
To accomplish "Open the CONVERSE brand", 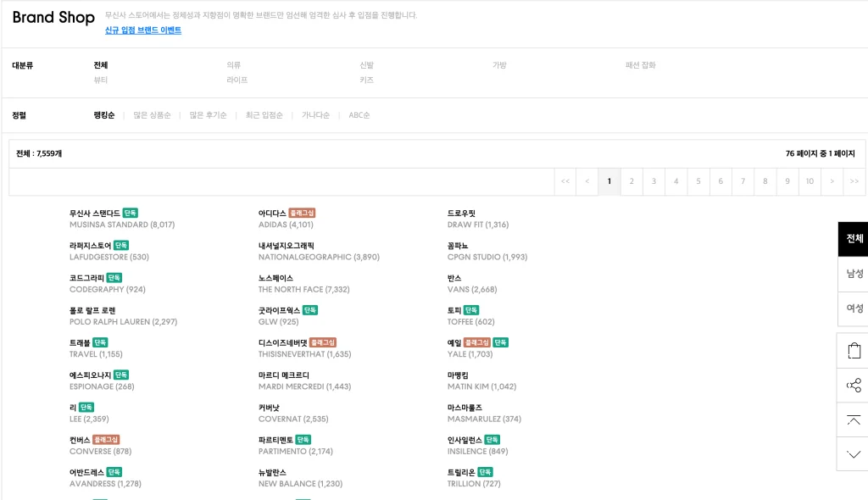I will tap(100, 452).
